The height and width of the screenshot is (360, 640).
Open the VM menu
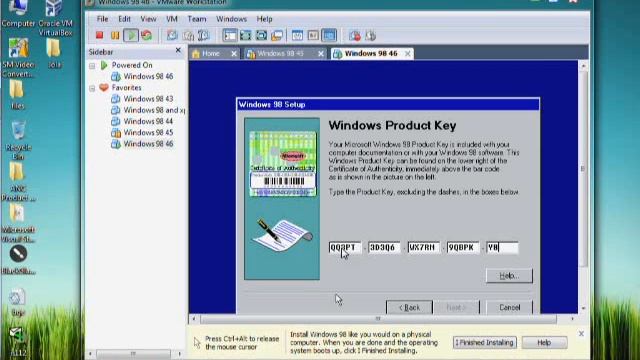tap(172, 19)
